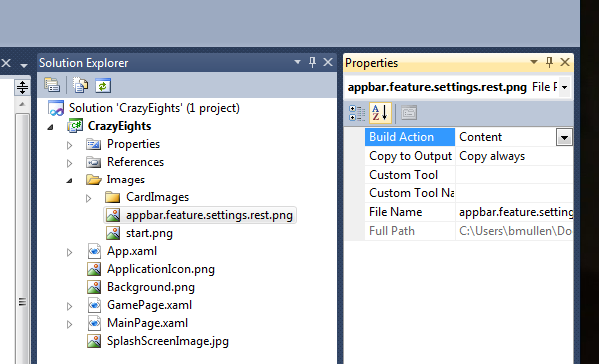The image size is (599, 364).
Task: Click the split editor icon above the scrollbar
Action: pos(22,87)
